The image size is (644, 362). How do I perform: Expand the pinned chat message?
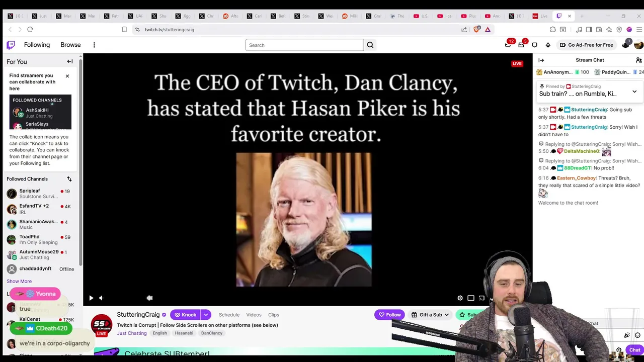(634, 92)
